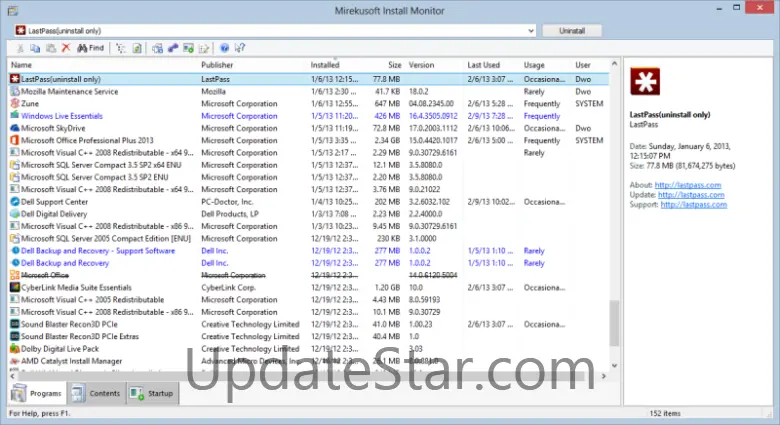The image size is (780, 425).
Task: Click version 16.4.3505.0912 cell
Action: [x=433, y=116]
